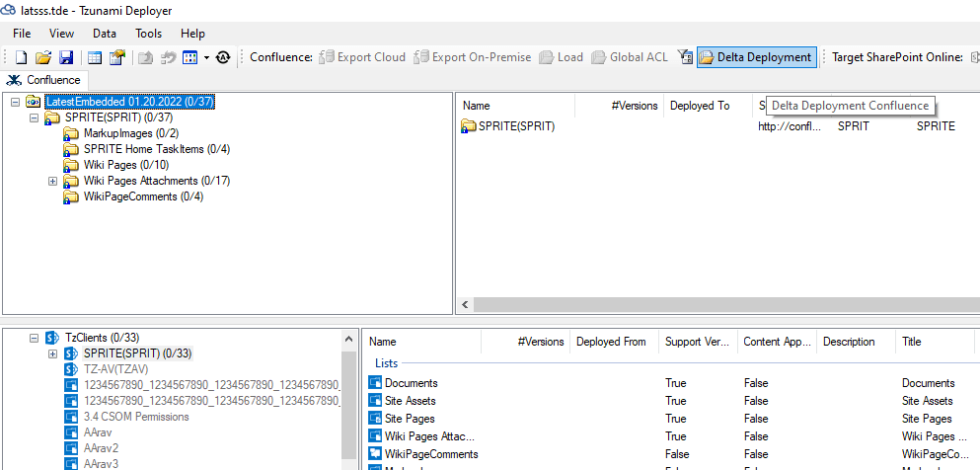Click the TzClients SharePoint icon

point(52,338)
